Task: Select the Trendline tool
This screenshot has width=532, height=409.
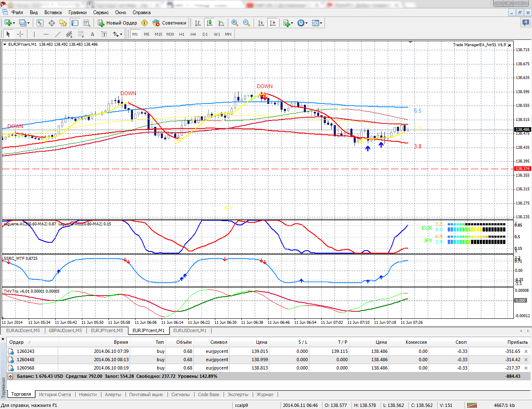Action: pos(57,34)
